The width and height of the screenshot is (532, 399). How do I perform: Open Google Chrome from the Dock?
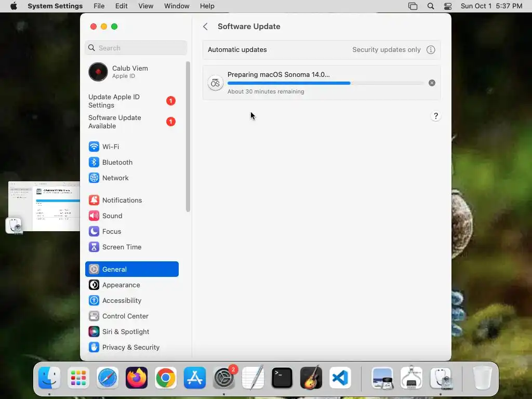click(x=166, y=378)
